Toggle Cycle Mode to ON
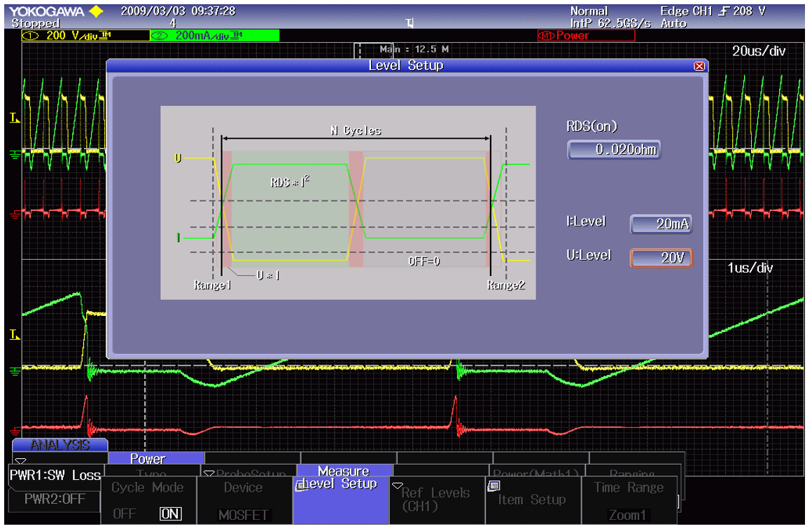 [x=170, y=513]
